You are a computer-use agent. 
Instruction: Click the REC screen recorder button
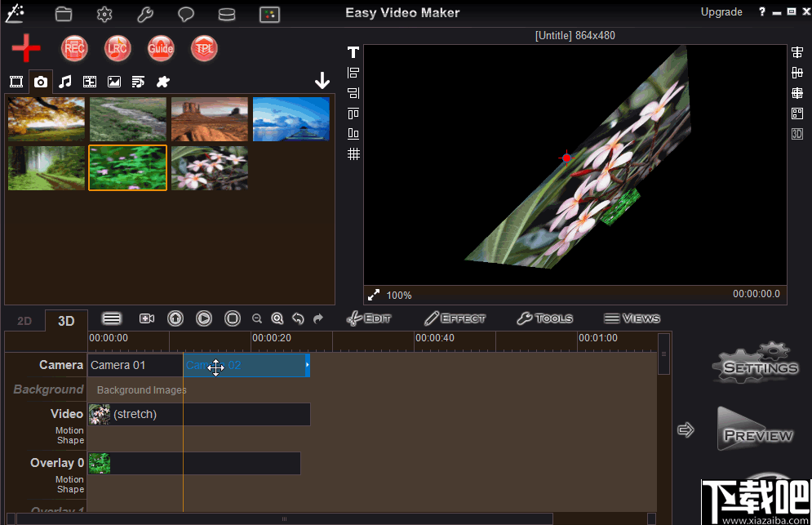point(74,48)
